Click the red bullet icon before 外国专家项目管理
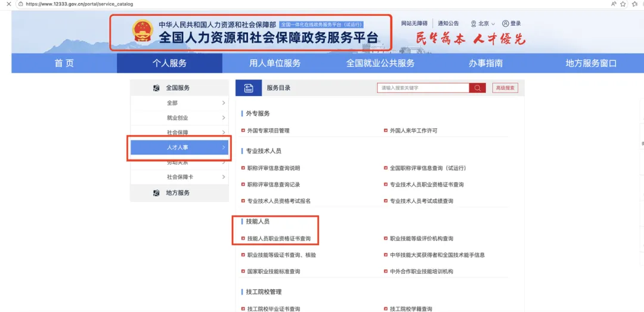 tap(243, 130)
